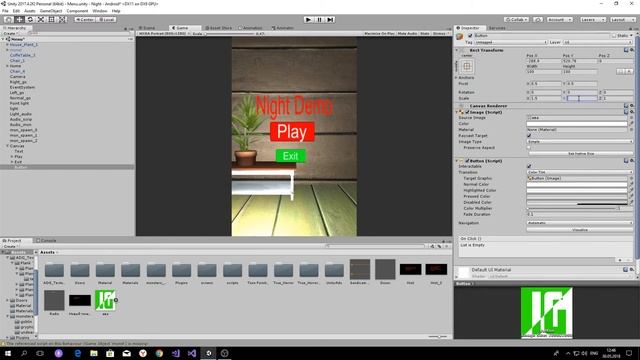The width and height of the screenshot is (640, 360).
Task: Select the combined Transform tool
Action: 62,20
